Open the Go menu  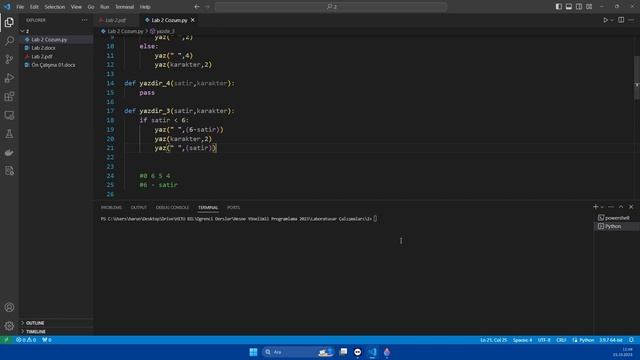click(91, 7)
